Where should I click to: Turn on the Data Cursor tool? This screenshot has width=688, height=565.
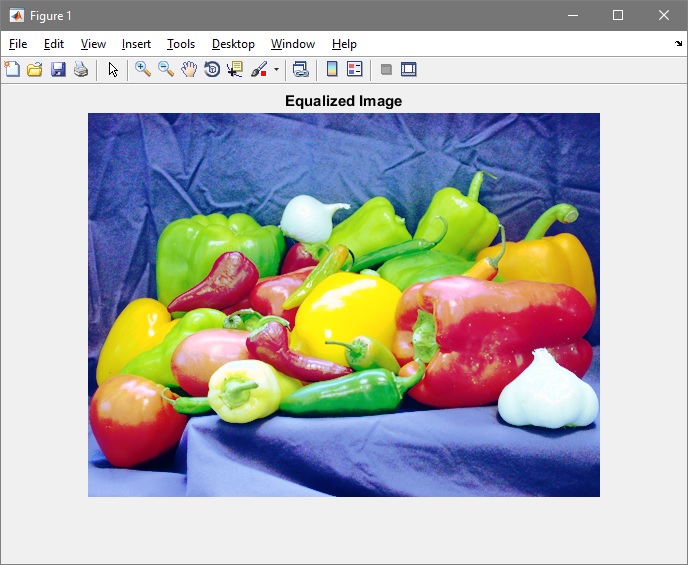pyautogui.click(x=235, y=69)
